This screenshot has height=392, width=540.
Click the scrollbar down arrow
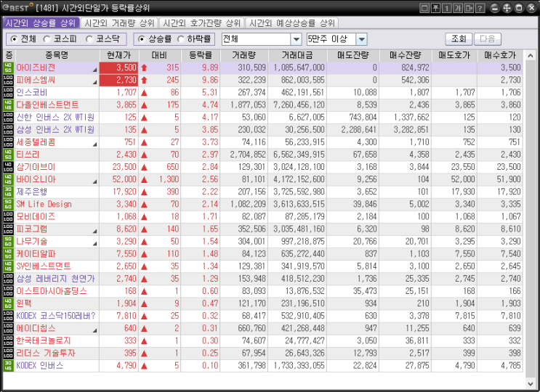pos(531,384)
